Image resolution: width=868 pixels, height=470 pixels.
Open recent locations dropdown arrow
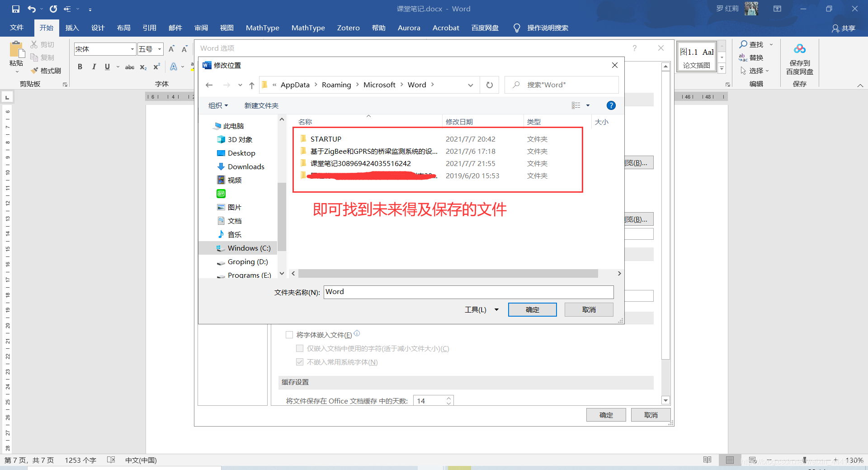click(240, 85)
